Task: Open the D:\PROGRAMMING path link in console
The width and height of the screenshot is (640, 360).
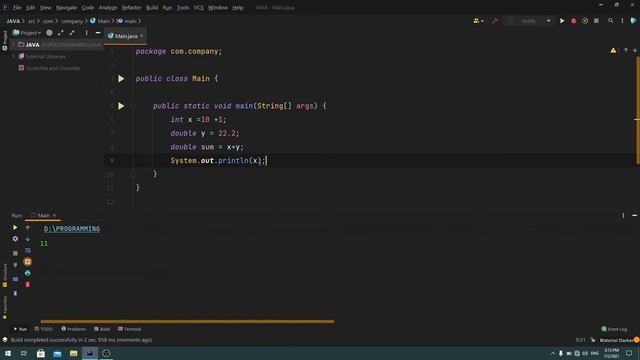Action: (x=72, y=229)
